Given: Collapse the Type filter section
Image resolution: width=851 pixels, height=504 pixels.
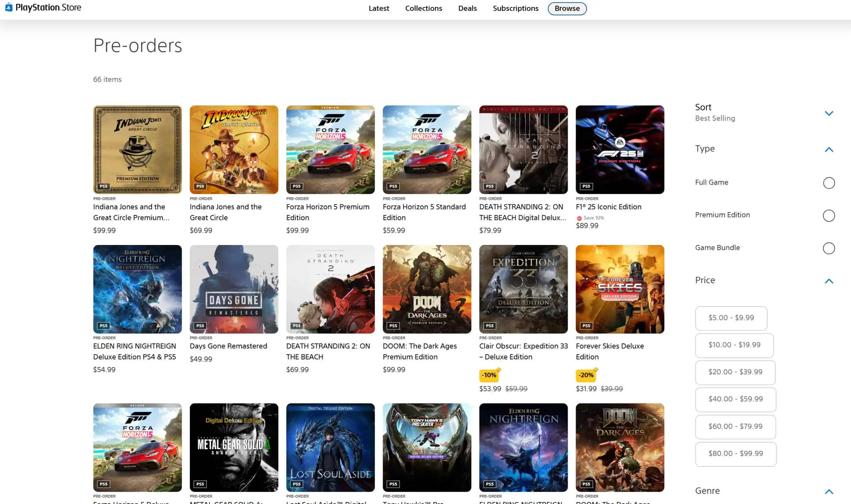Looking at the screenshot, I should (x=829, y=149).
